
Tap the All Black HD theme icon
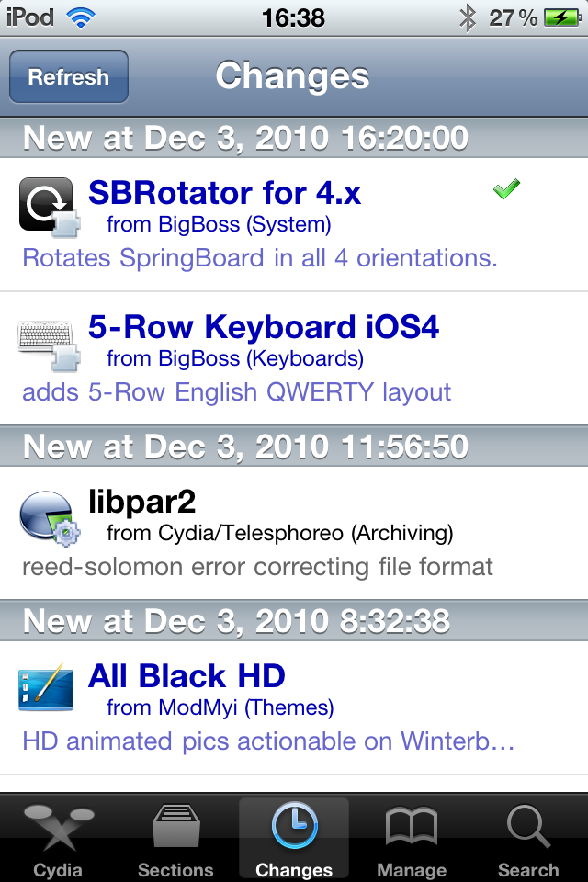pyautogui.click(x=46, y=686)
